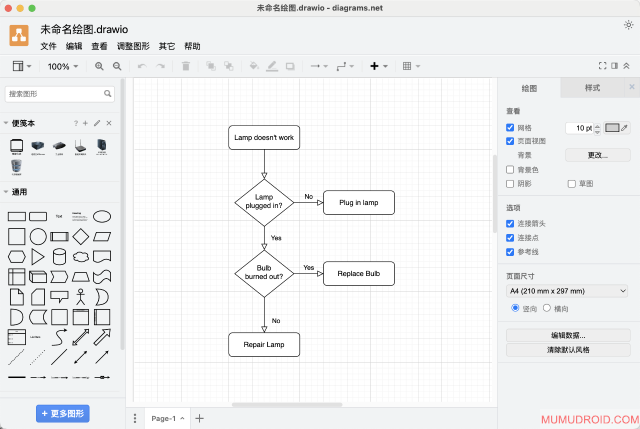
Task: Click the zoom out magnifier icon
Action: point(117,66)
